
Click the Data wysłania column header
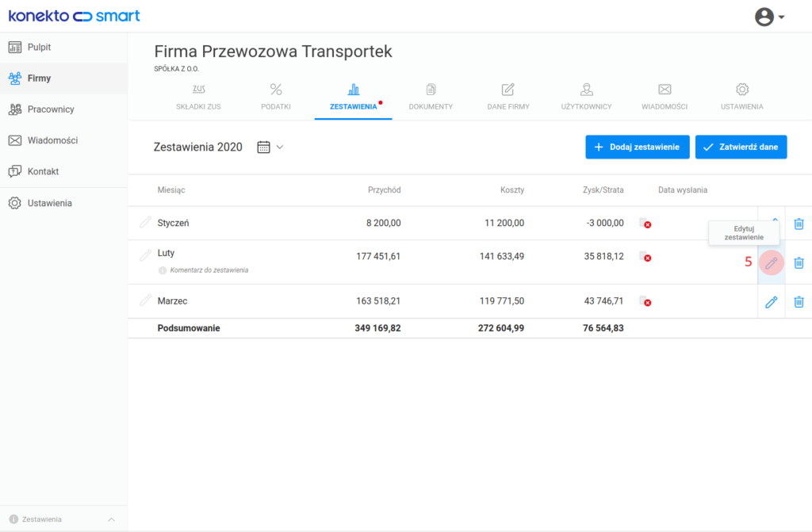click(683, 190)
